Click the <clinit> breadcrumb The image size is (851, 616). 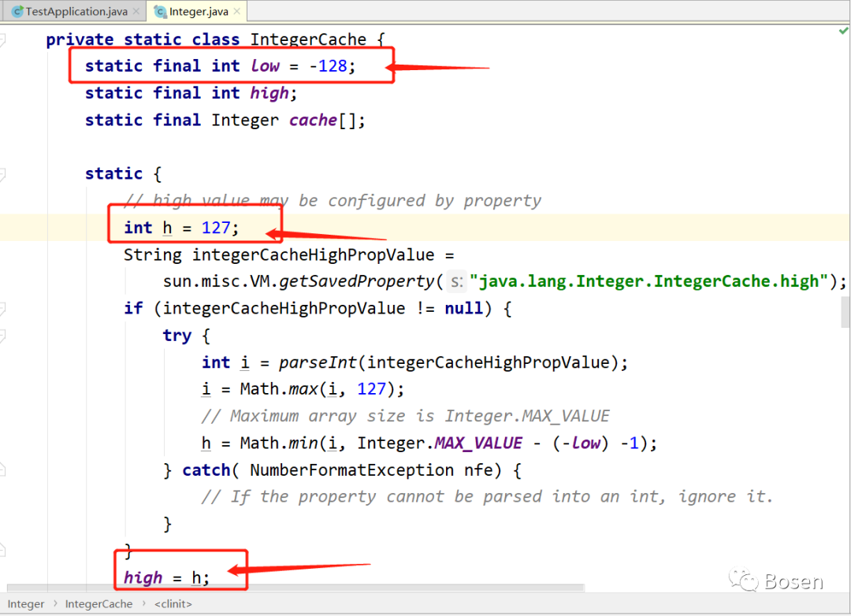click(173, 604)
